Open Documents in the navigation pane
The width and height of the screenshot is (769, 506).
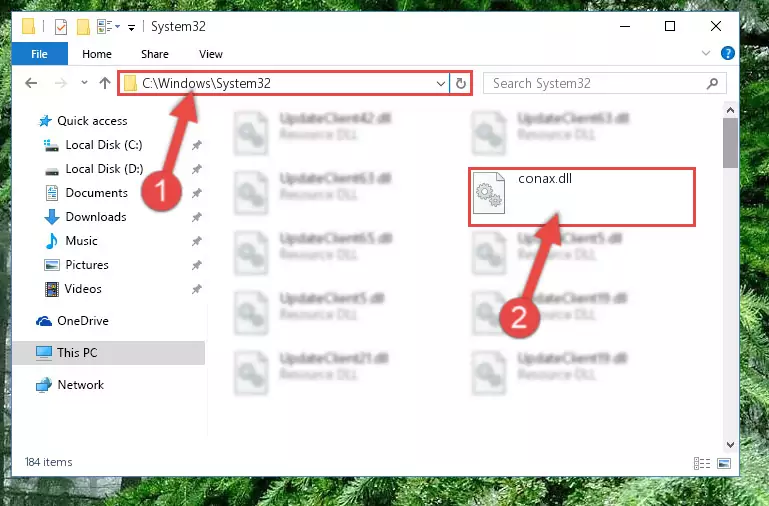pyautogui.click(x=97, y=193)
